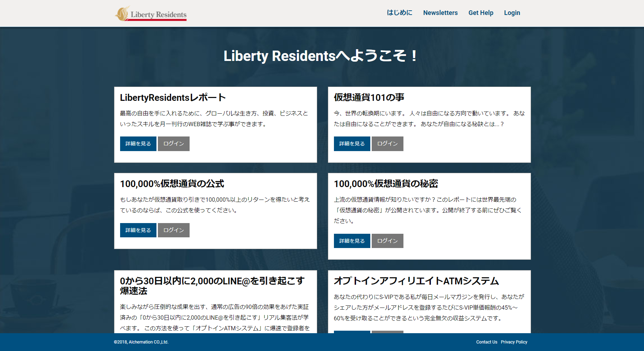Click the 100,000%仮想通貨の公式 heading
644x351 pixels.
pyautogui.click(x=172, y=184)
